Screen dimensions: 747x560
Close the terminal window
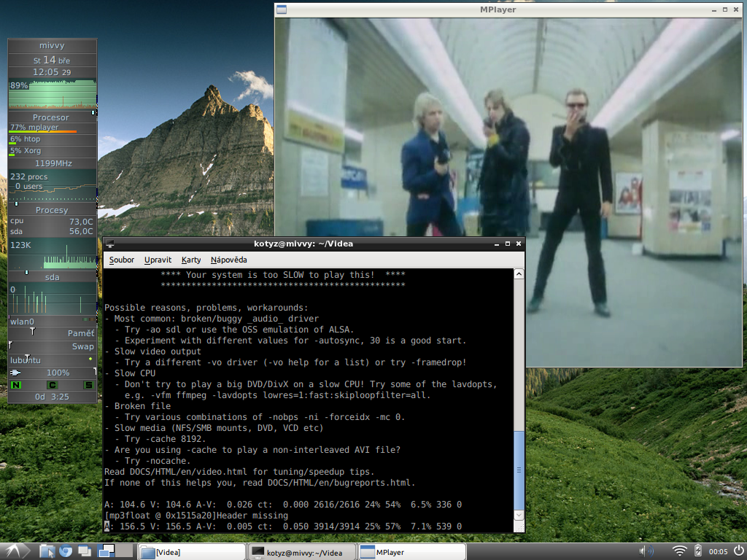pyautogui.click(x=519, y=244)
